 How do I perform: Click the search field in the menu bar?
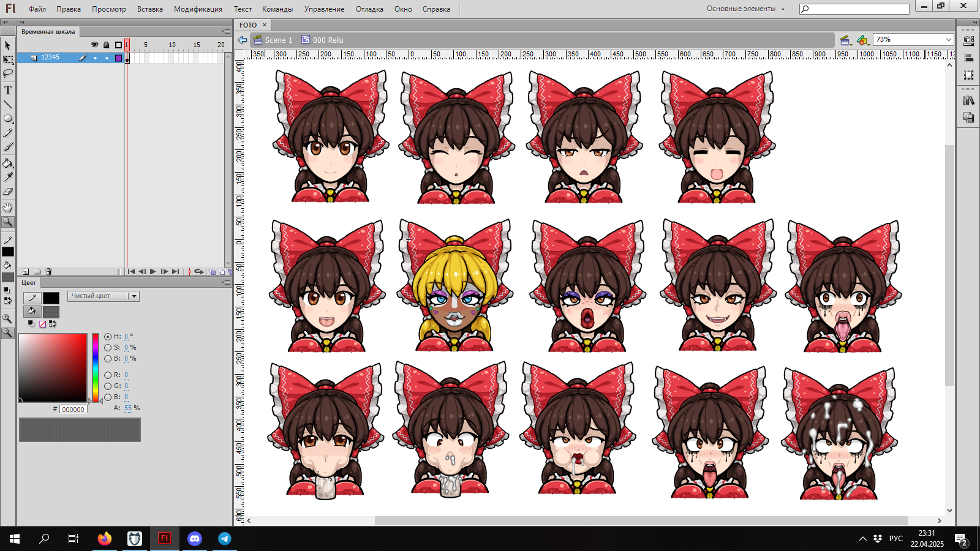point(854,9)
